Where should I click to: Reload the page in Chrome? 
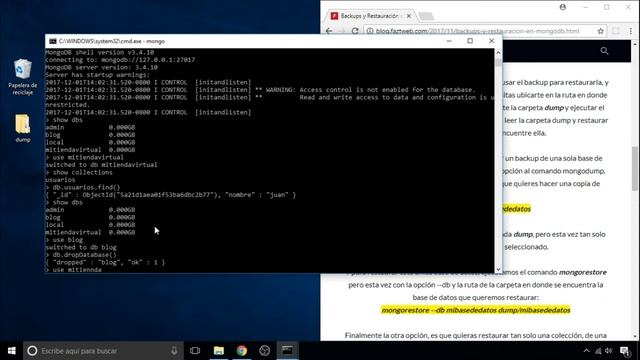point(355,31)
